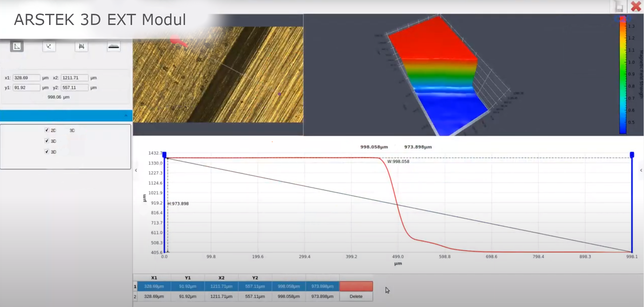
Task: Click row 1 cell 557.11µm
Action: point(255,286)
